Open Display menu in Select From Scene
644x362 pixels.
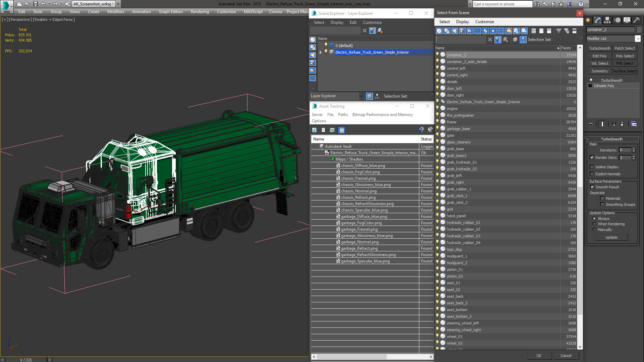(x=462, y=22)
